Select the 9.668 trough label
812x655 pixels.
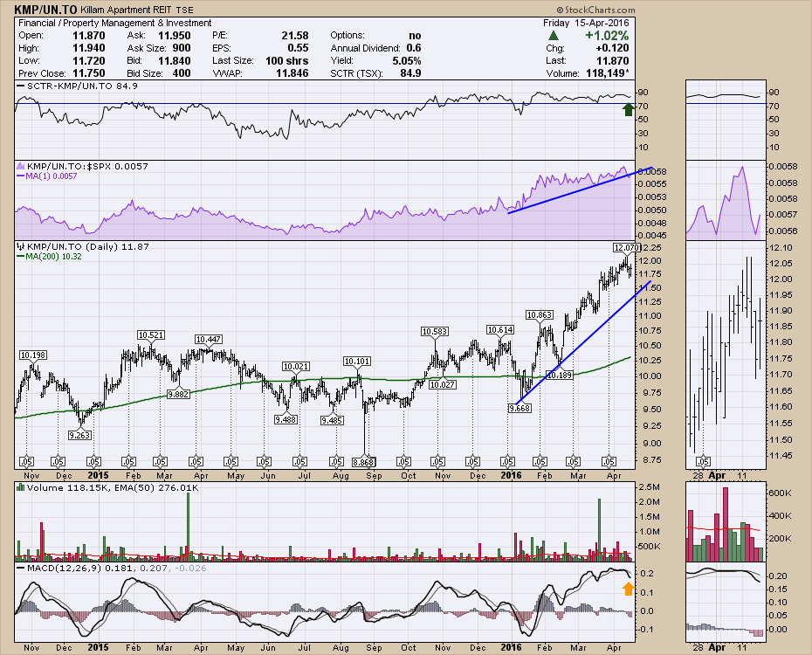click(x=520, y=408)
